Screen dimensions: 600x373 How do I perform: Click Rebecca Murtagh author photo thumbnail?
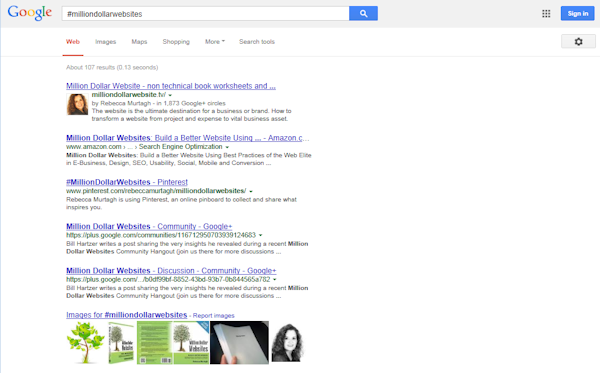[x=77, y=104]
